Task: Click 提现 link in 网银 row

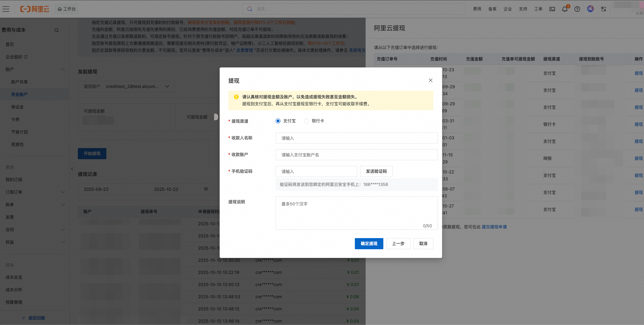Action: point(638,159)
